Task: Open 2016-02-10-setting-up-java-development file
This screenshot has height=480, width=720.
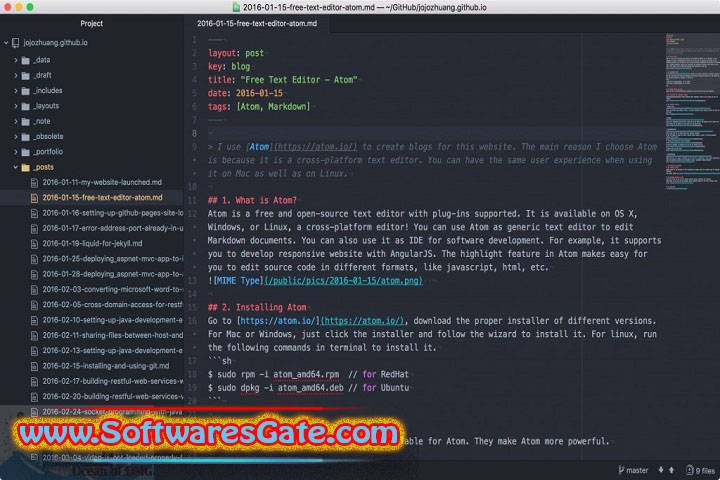Action: (113, 320)
